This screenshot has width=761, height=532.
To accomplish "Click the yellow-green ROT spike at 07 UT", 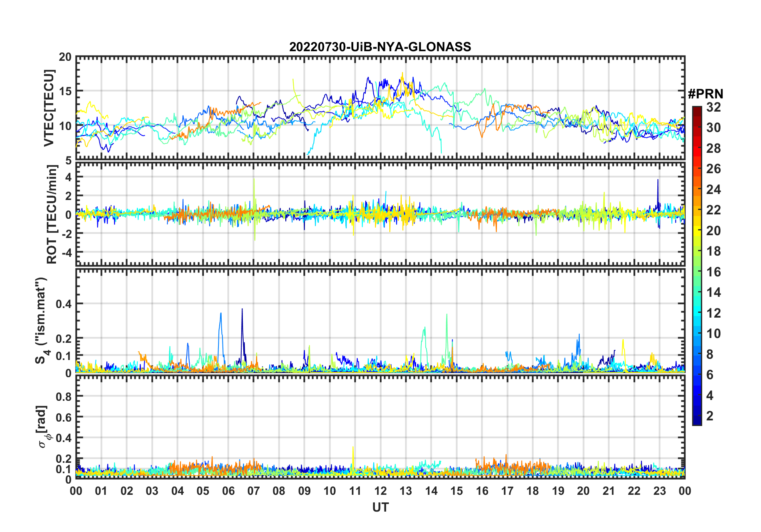I will 254,209.
